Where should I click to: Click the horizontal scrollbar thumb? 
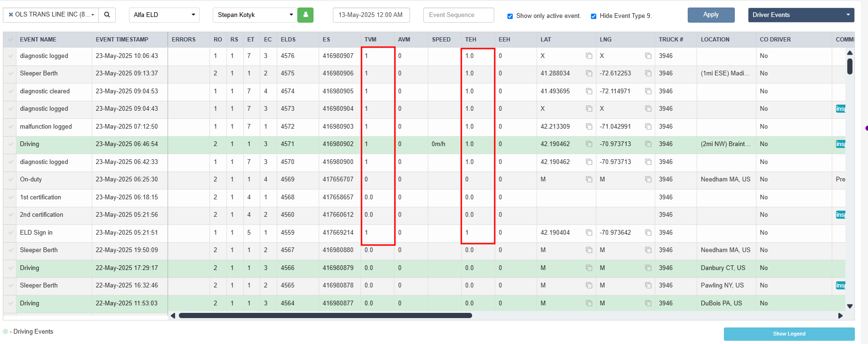pos(325,316)
